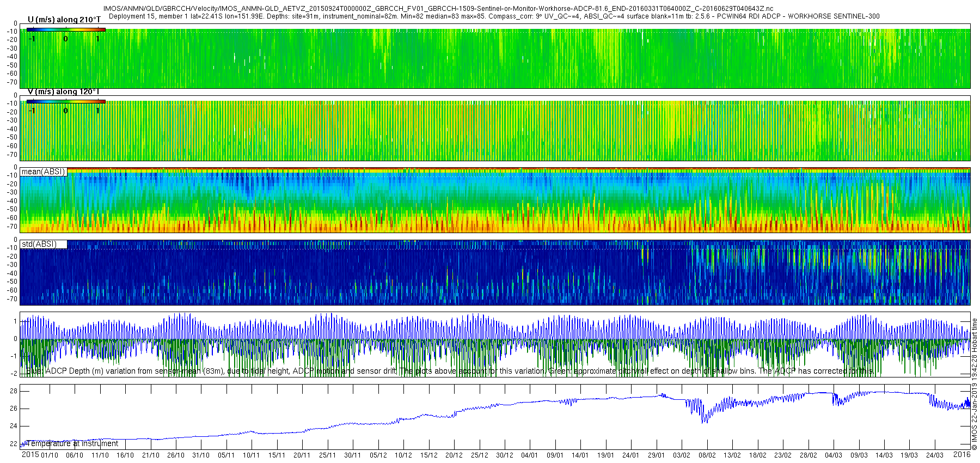The height and width of the screenshot is (463, 980).
Task: Click the NetCDF file path title text
Action: [438, 9]
